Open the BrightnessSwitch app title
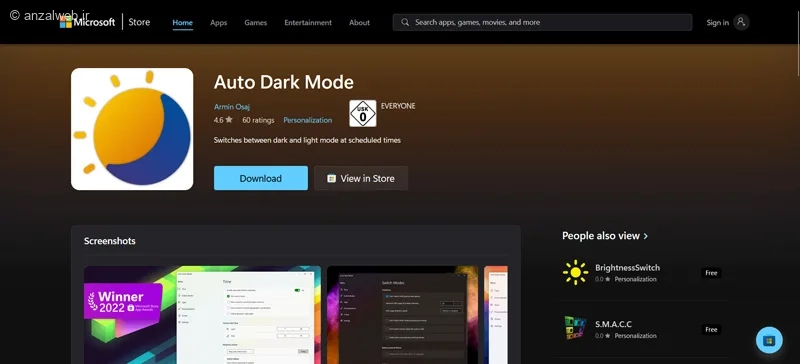The image size is (800, 364). pyautogui.click(x=628, y=268)
